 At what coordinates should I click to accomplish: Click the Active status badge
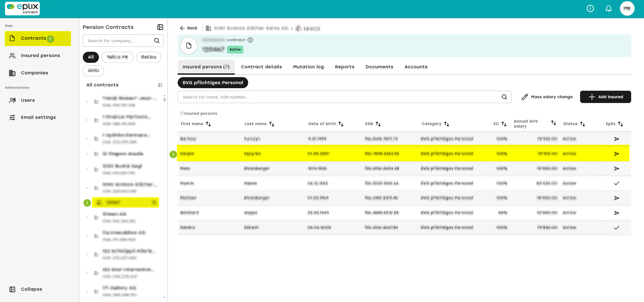point(235,49)
